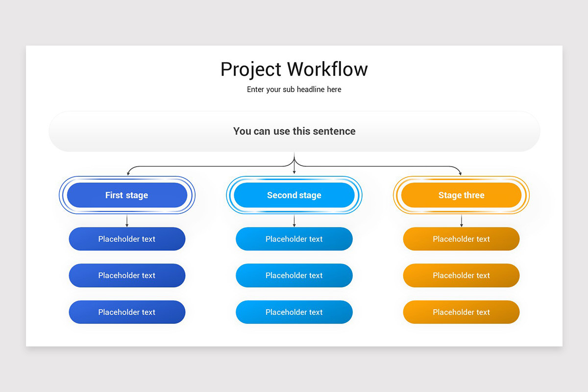Click the "Project Workflow" title text
Viewport: 588px width, 392px height.
[x=294, y=69]
